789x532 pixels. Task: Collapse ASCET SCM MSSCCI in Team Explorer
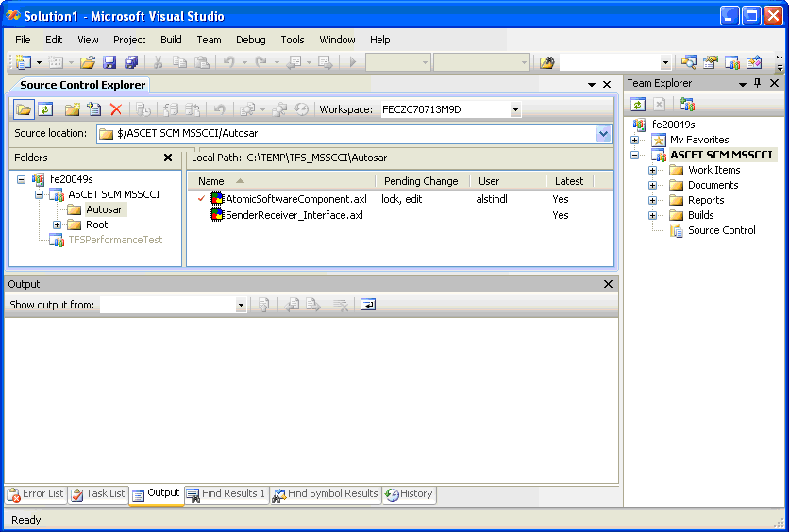pos(634,155)
